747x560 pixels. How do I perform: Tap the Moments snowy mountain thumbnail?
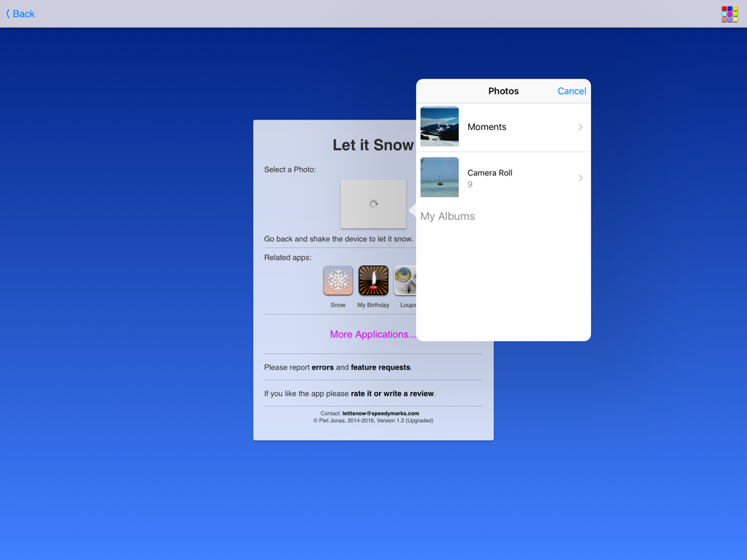[x=439, y=126]
